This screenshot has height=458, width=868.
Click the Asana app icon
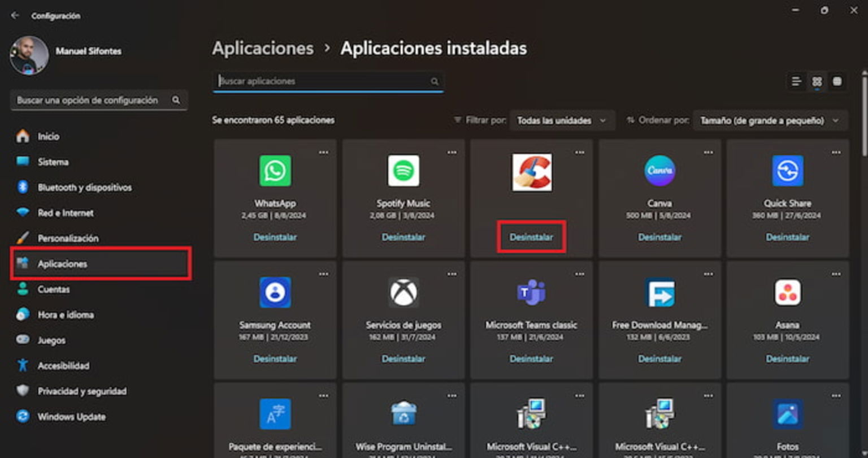pyautogui.click(x=788, y=292)
